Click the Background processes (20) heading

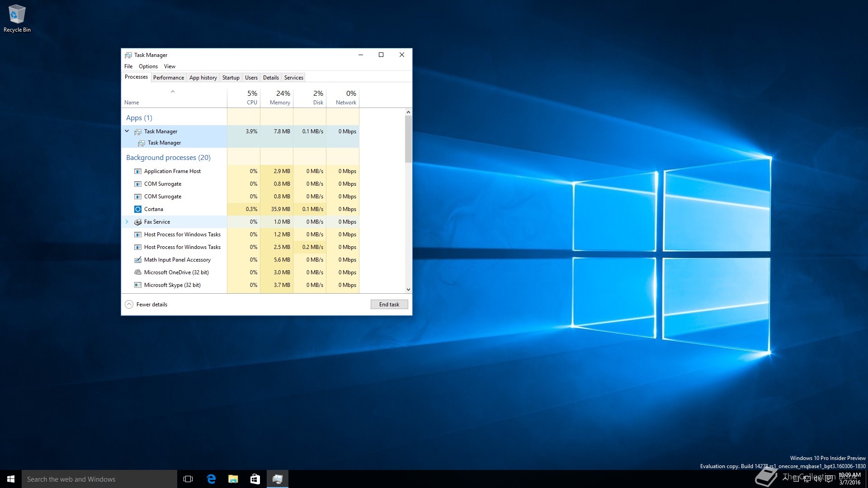[x=168, y=158]
